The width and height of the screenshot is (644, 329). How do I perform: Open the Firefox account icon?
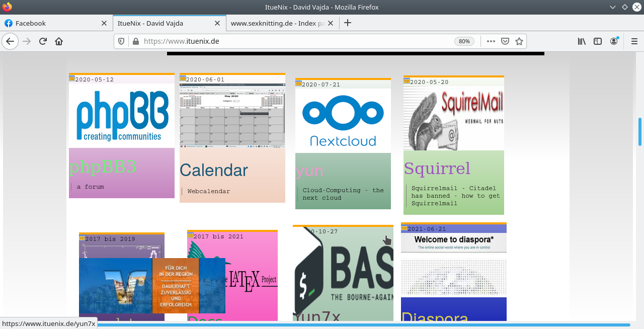[614, 41]
